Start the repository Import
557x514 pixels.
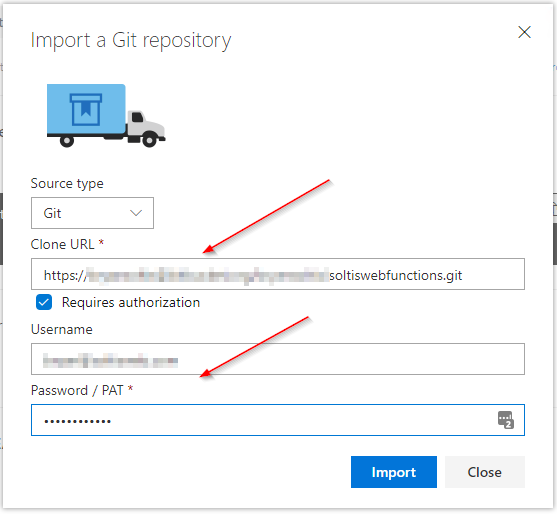pos(394,472)
